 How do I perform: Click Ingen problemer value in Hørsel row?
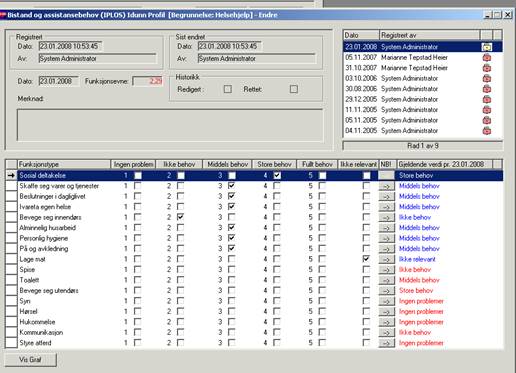coord(421,312)
